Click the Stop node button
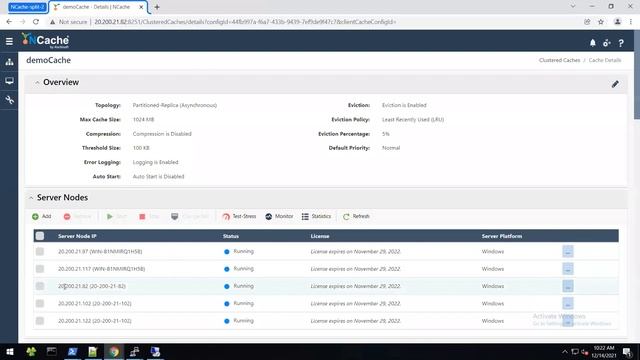The image size is (640, 360). point(149,216)
